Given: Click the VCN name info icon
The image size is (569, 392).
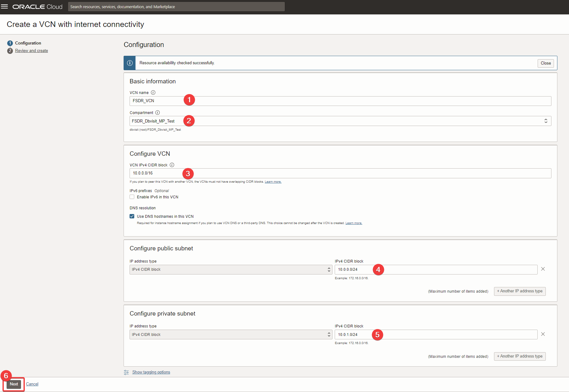Looking at the screenshot, I should (153, 92).
